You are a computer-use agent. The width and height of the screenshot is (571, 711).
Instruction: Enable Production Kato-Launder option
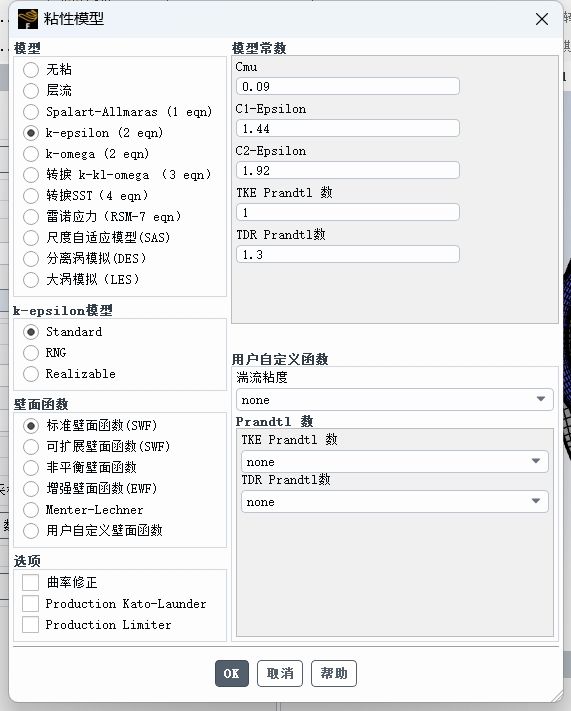coord(30,604)
